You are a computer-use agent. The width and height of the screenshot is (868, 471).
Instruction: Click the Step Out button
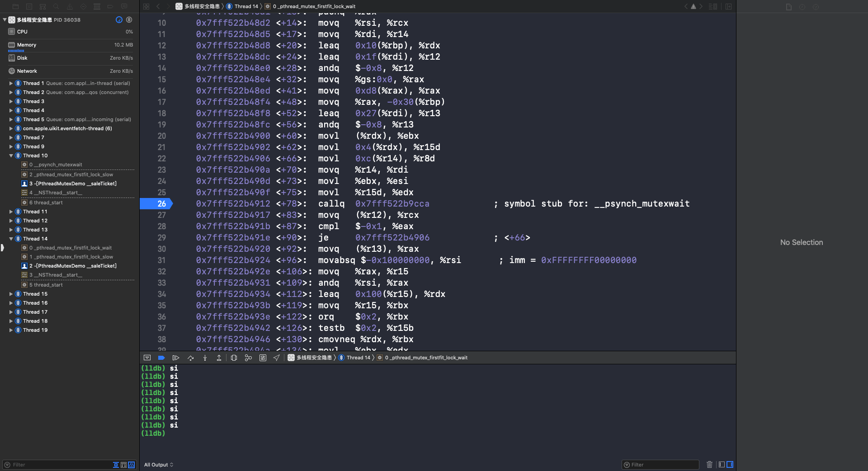(219, 358)
